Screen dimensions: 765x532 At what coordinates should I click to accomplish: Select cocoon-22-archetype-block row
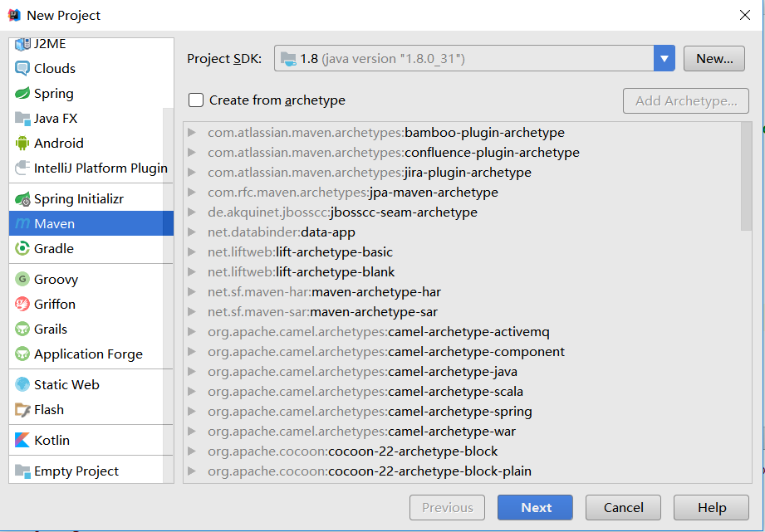coord(468,451)
